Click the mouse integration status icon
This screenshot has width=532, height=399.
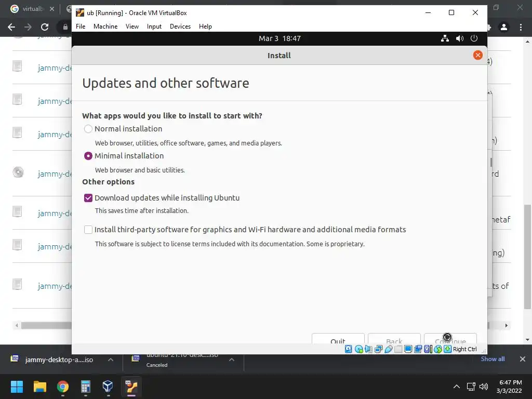[437, 349]
